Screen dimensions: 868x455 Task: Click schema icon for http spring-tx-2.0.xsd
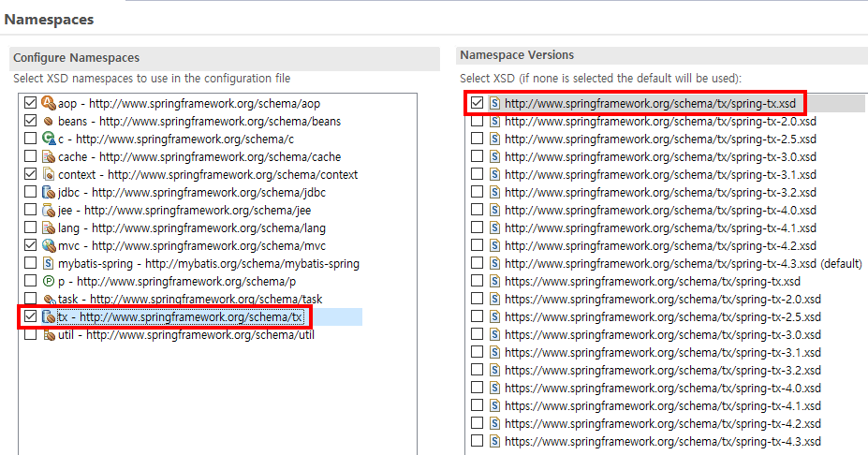(x=495, y=121)
